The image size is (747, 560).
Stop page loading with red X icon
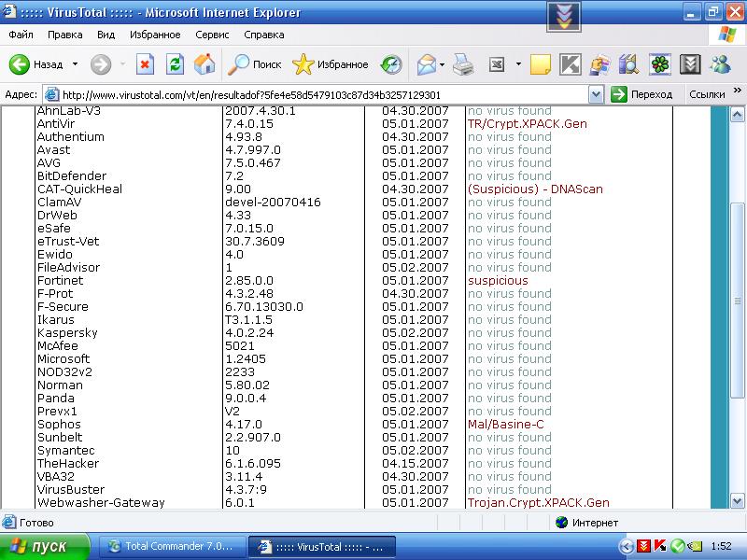coord(145,64)
